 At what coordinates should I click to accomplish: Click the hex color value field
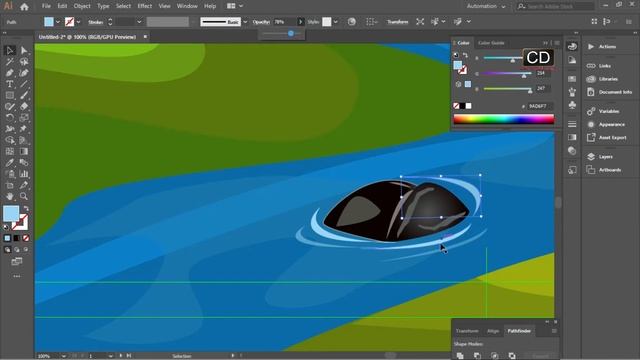540,106
